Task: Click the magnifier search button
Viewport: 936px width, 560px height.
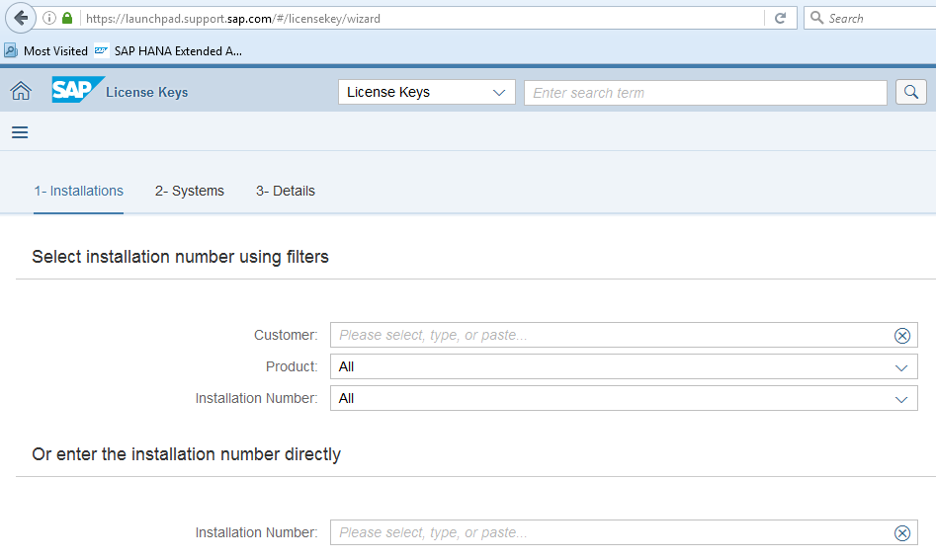Action: (910, 92)
